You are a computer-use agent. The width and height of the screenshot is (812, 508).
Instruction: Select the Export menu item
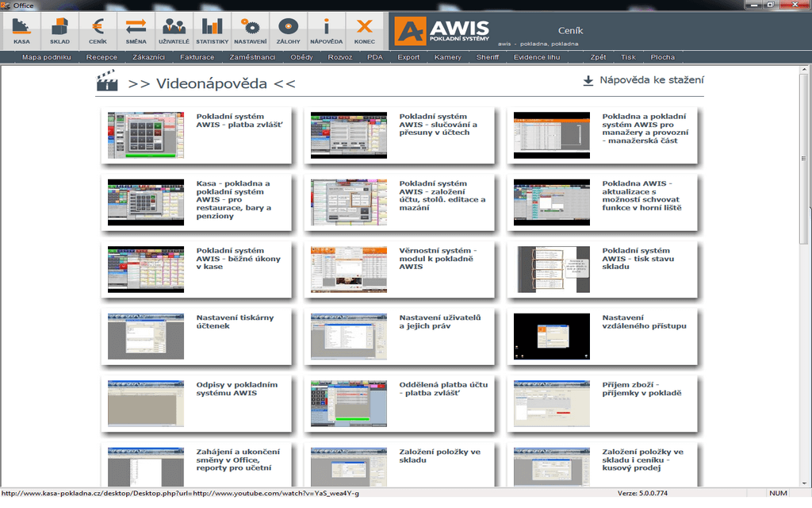click(408, 57)
